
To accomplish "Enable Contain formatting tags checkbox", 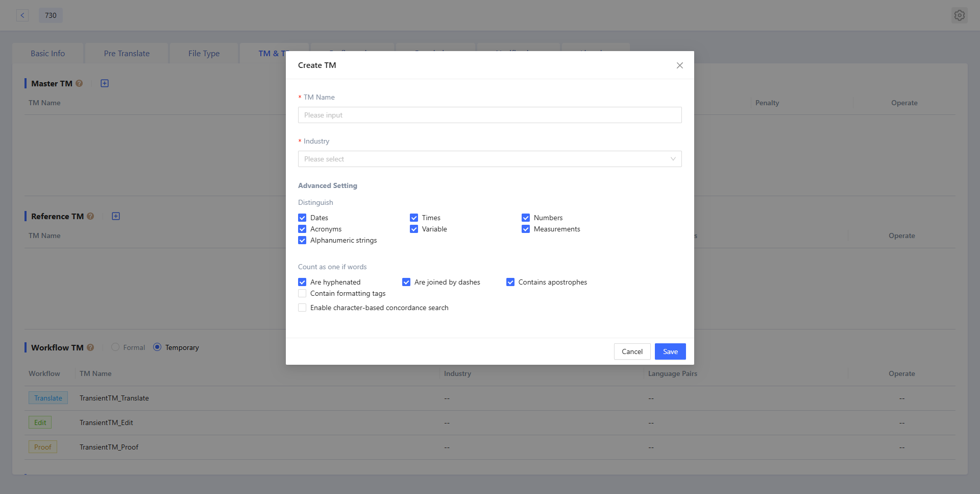I will [x=302, y=293].
